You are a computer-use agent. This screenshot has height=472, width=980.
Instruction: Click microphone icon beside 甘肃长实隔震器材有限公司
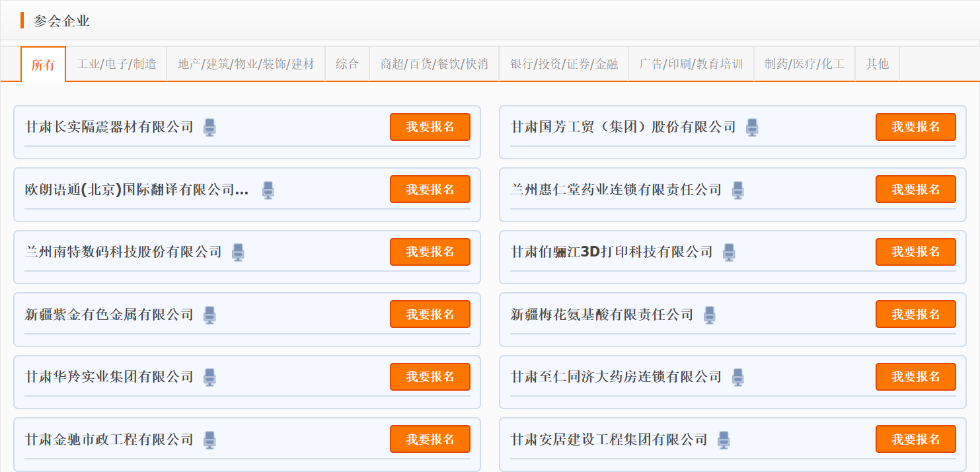(209, 127)
